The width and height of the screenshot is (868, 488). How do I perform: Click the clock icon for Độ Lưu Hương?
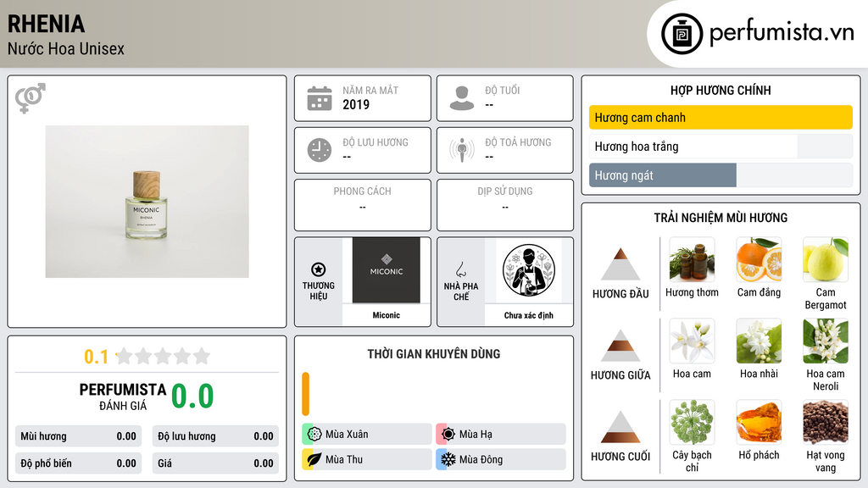(x=320, y=150)
